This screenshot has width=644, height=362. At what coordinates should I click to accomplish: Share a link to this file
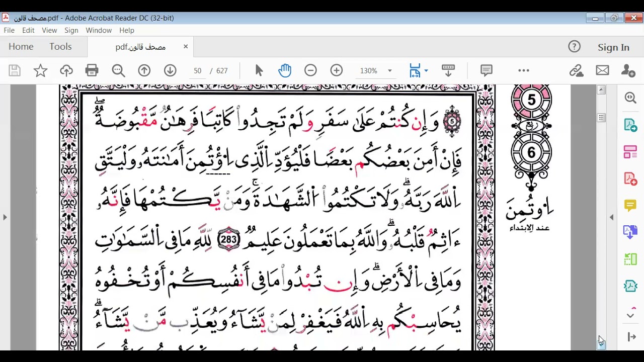576,70
